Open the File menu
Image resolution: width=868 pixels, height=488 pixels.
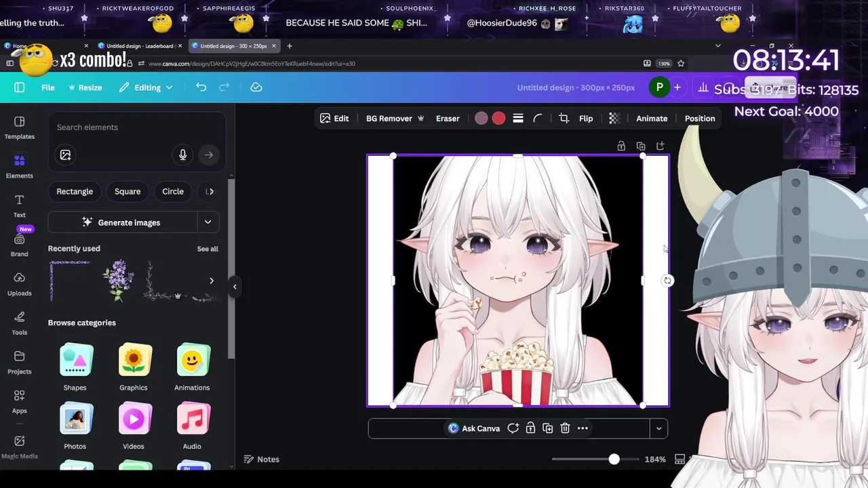[48, 87]
